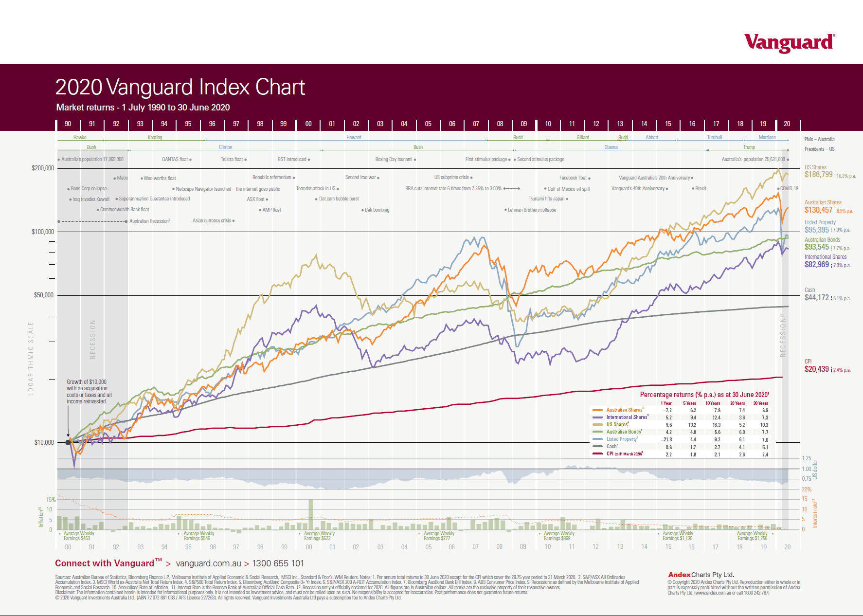The image size is (863, 616).
Task: Click the 'Woolworths float' event label
Action: pos(160,178)
